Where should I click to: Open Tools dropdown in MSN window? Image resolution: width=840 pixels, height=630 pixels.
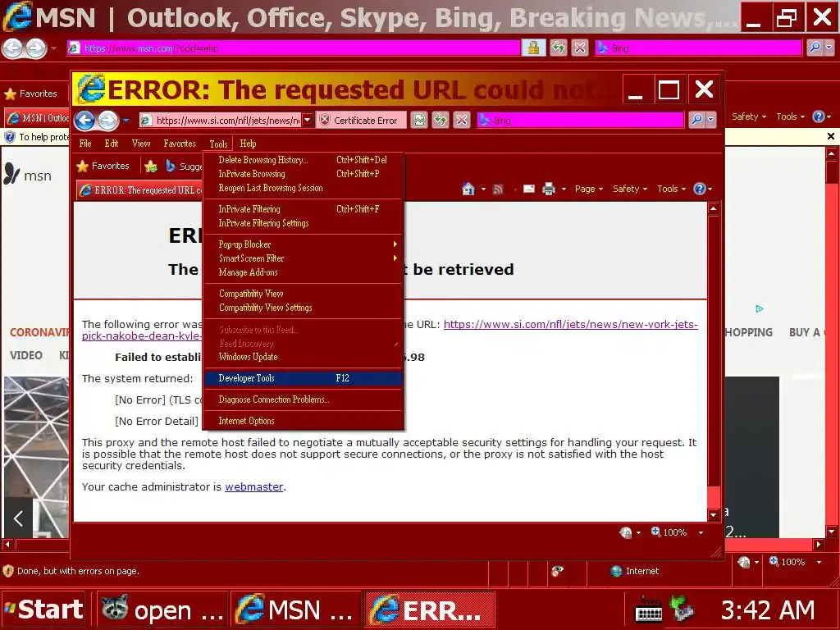pos(791,116)
